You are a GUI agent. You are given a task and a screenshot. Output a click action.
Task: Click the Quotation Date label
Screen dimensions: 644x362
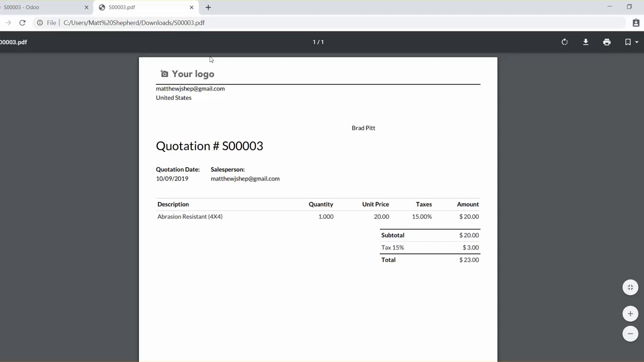(178, 169)
